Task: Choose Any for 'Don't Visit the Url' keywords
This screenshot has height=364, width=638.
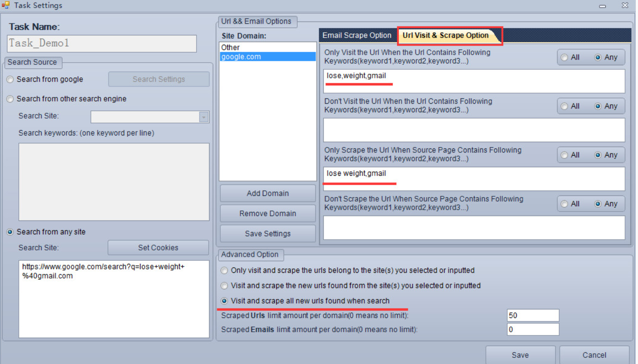Action: coord(598,106)
